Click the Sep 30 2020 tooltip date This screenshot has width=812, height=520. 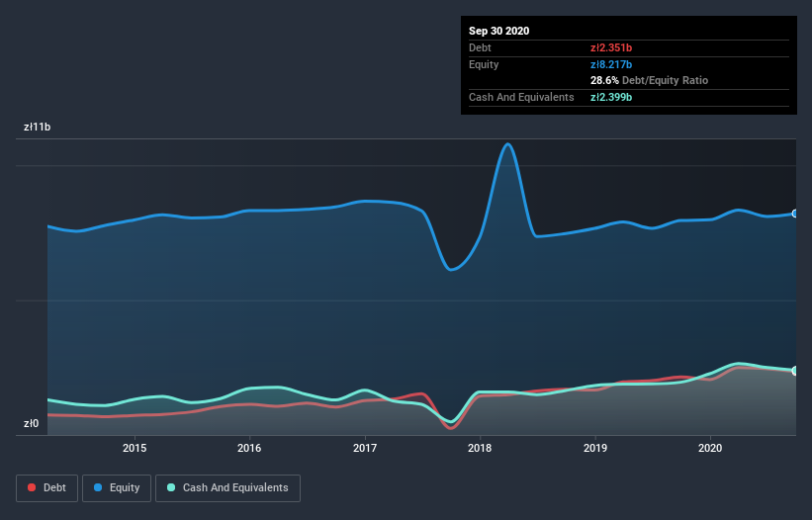pos(499,31)
